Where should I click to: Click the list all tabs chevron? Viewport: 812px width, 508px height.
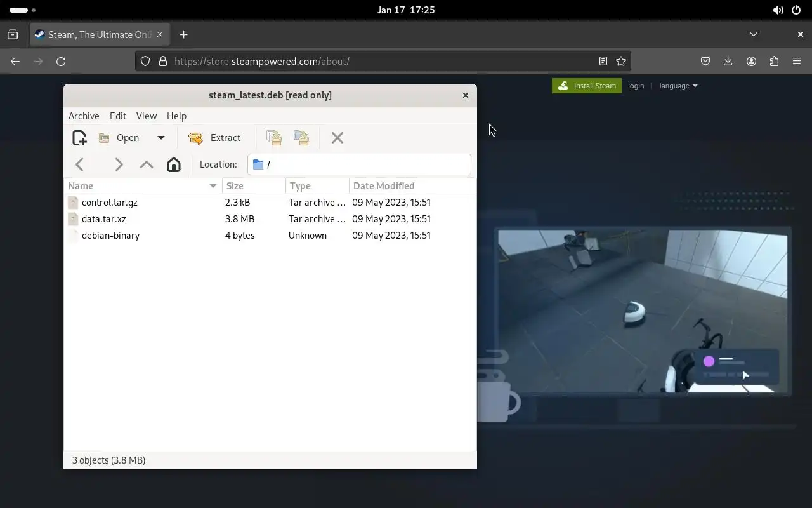tap(754, 34)
